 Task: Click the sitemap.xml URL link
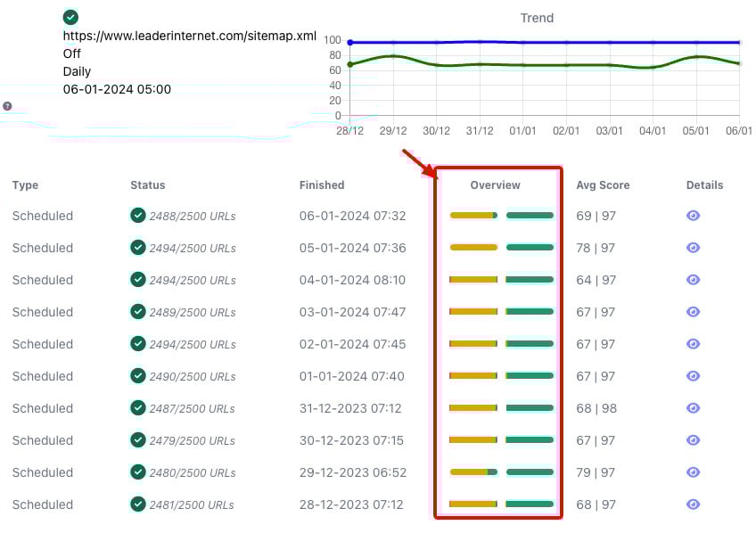[190, 37]
